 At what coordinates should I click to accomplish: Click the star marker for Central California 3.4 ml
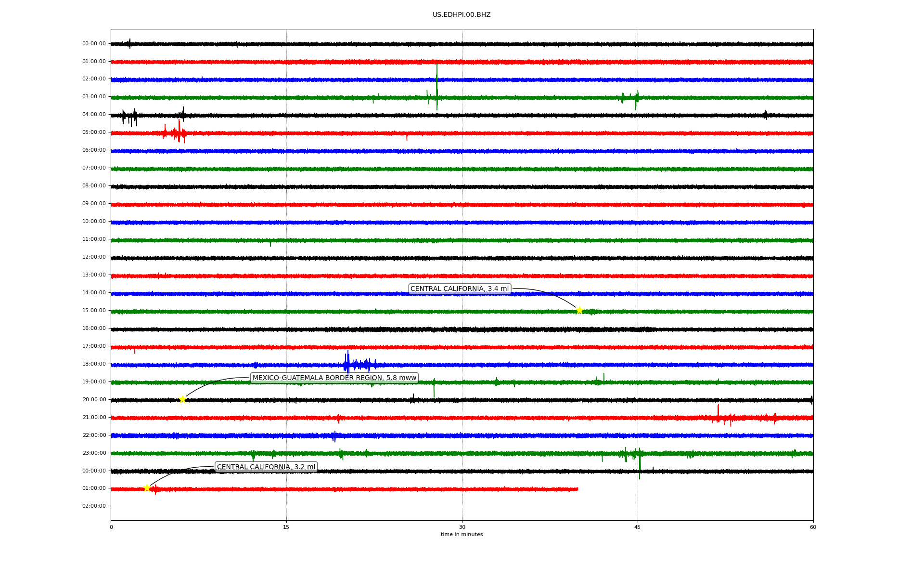(579, 310)
